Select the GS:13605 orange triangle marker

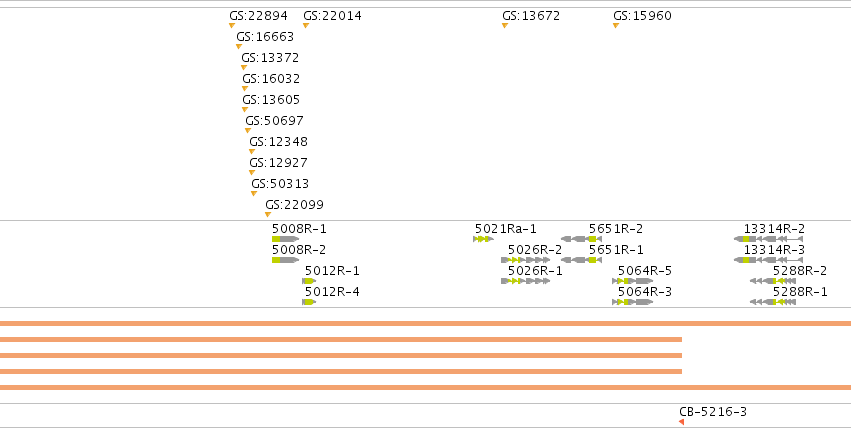coord(245,110)
